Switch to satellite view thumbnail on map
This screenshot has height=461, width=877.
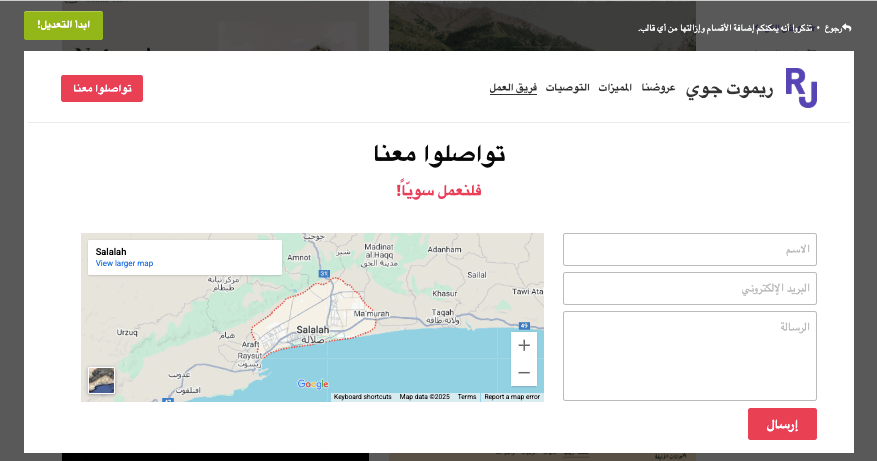pos(101,380)
